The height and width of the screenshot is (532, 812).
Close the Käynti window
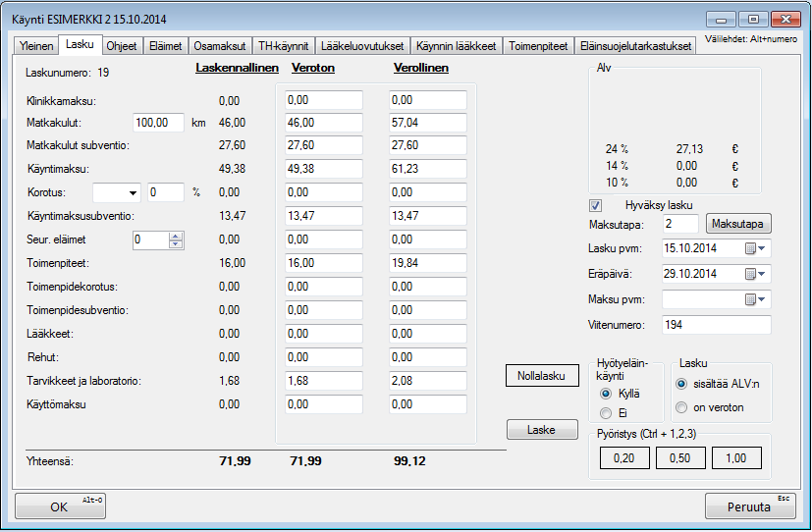pyautogui.click(x=785, y=20)
